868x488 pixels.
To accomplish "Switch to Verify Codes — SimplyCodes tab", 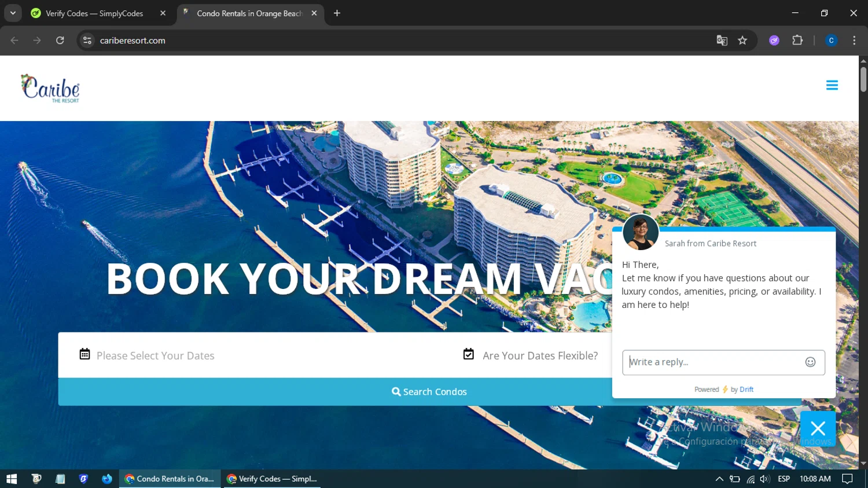I will (94, 13).
